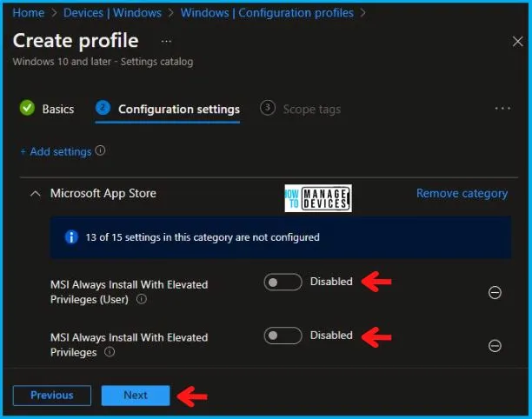Click the + Add settings link
Image resolution: width=532 pixels, height=419 pixels.
pyautogui.click(x=56, y=151)
